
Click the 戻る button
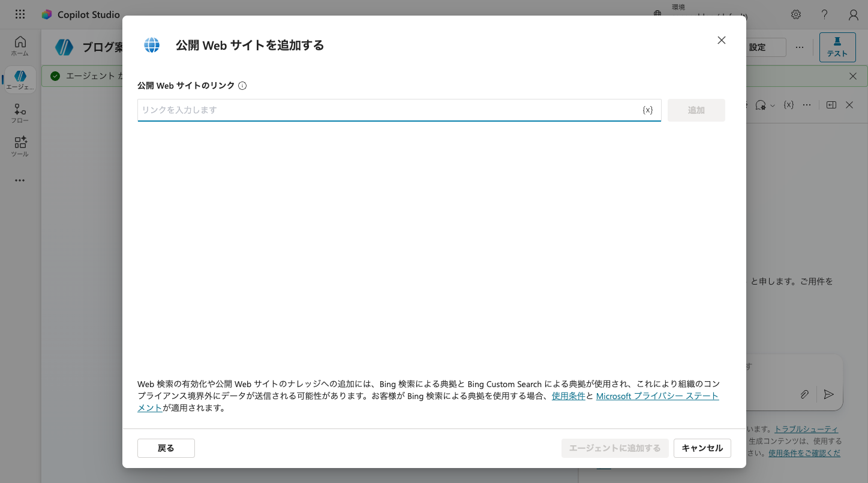point(166,448)
